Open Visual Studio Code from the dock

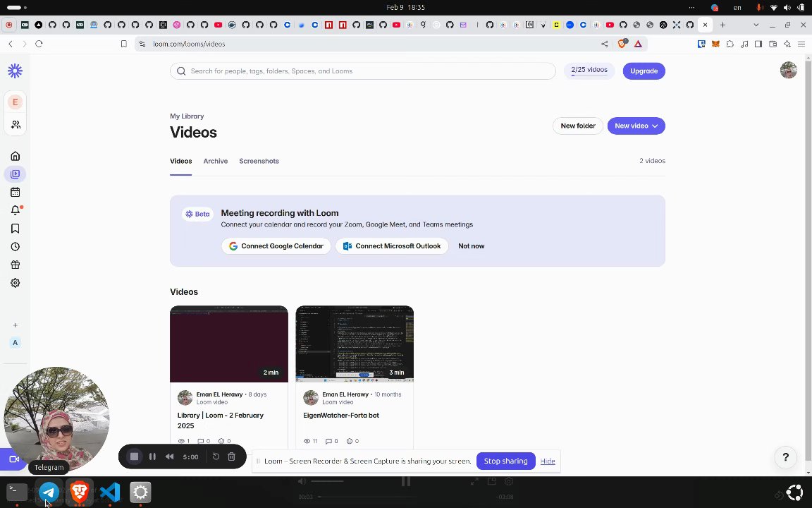110,492
